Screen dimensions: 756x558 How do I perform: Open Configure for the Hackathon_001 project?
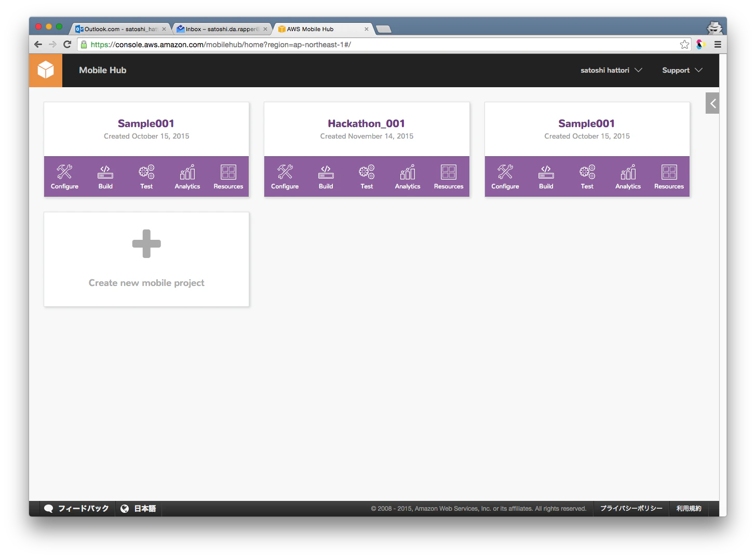click(285, 177)
